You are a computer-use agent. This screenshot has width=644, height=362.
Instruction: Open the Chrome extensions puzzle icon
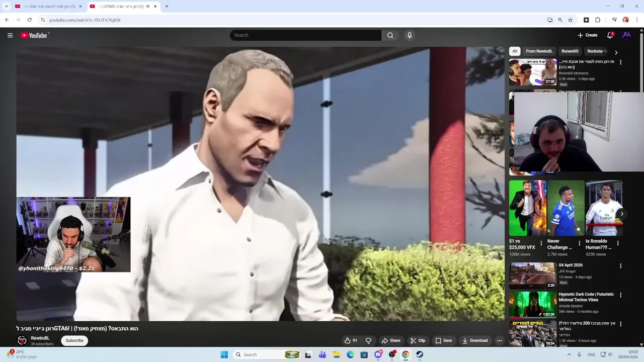(x=598, y=20)
